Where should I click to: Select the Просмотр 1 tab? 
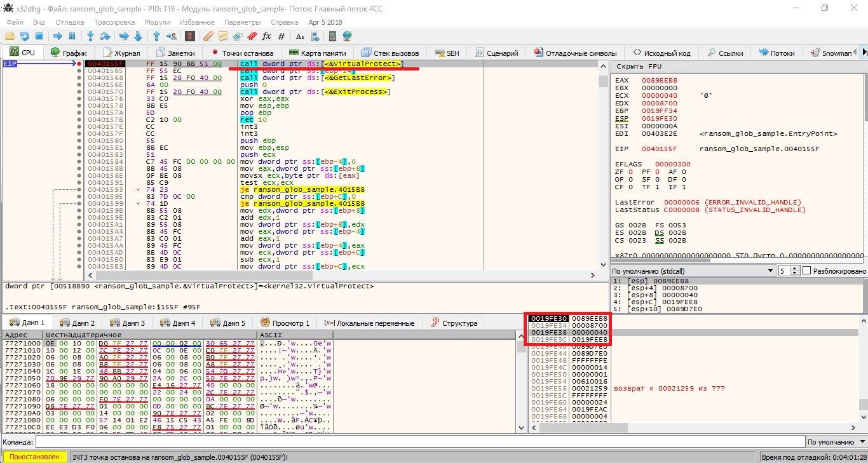tap(286, 323)
